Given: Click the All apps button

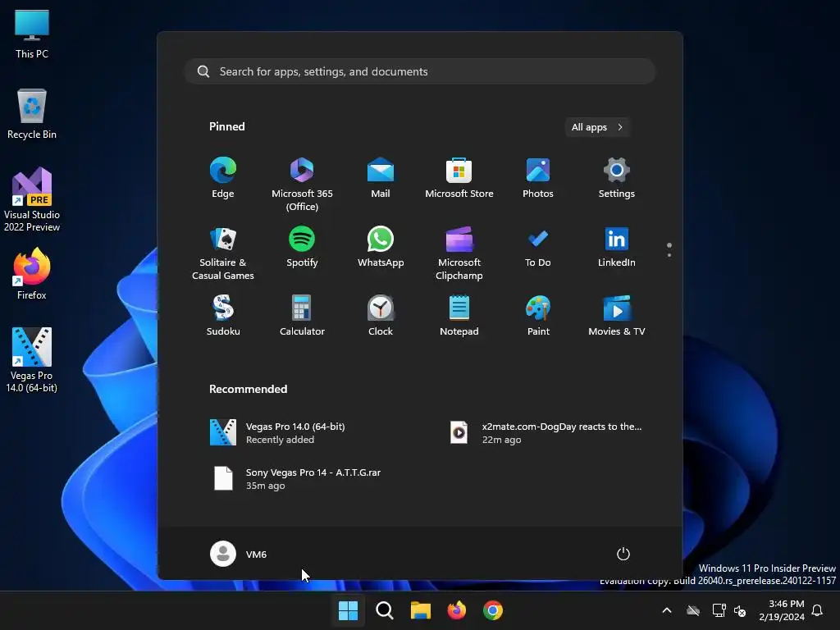Looking at the screenshot, I should (597, 127).
